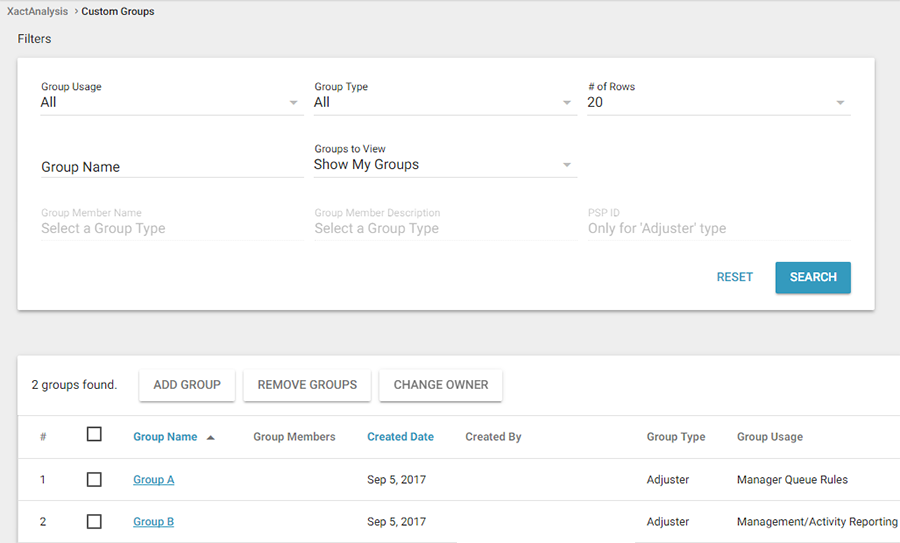900x543 pixels.
Task: Click the RESET button
Action: 735,277
